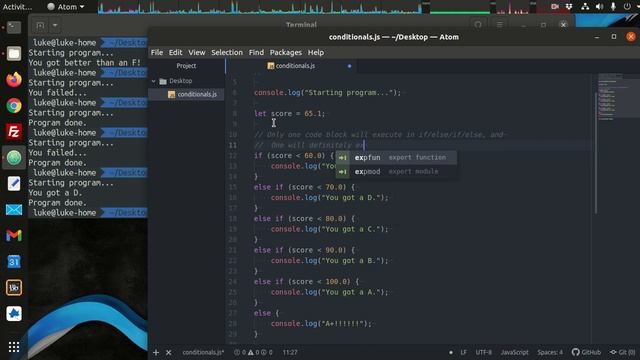
Task: Open the Selection menu in Atom
Action: pos(227,53)
